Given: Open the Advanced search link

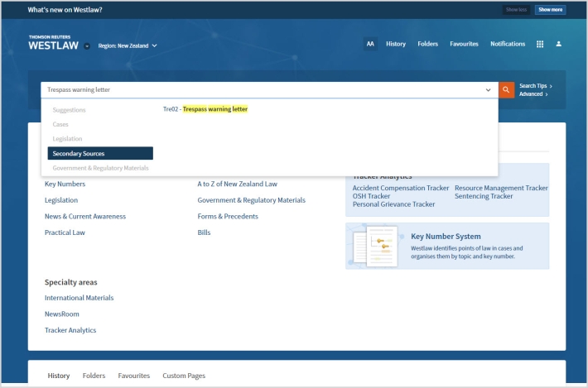Looking at the screenshot, I should tap(533, 94).
